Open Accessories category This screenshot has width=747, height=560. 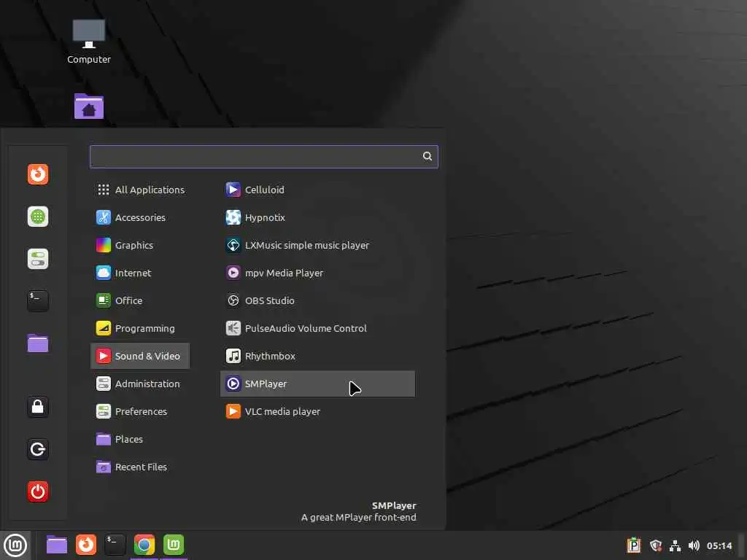(140, 217)
